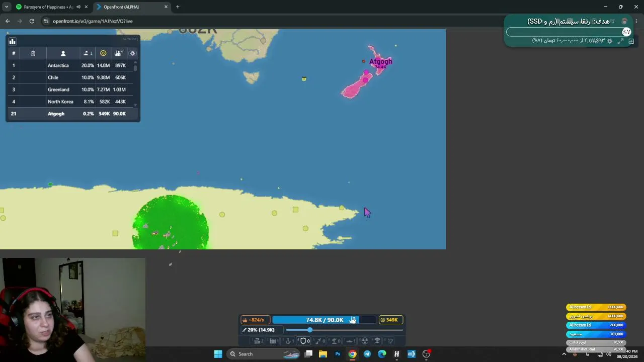Open Photoshop from taskbar

tap(338, 354)
